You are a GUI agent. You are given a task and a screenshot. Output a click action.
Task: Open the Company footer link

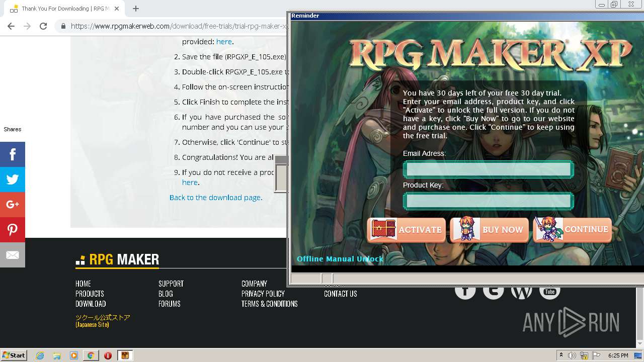click(254, 284)
